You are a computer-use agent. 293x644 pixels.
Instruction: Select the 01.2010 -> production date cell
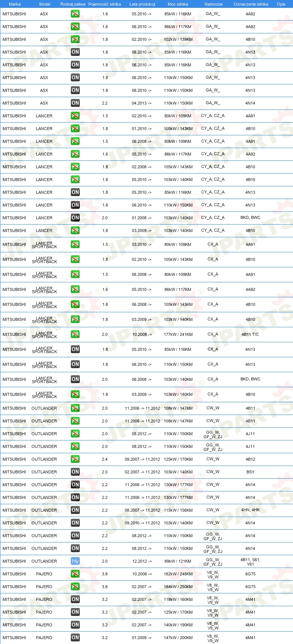click(142, 129)
